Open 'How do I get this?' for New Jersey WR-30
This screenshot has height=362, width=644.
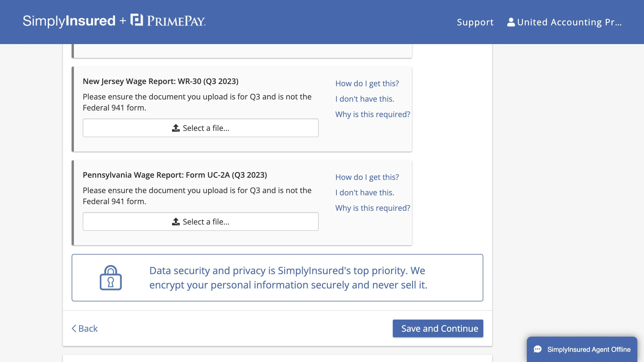367,83
